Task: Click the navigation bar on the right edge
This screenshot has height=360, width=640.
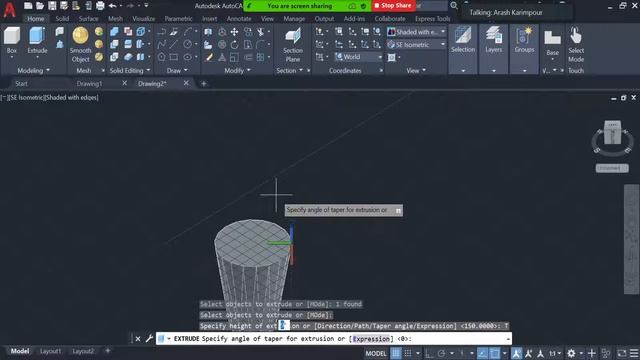Action: [x=631, y=239]
